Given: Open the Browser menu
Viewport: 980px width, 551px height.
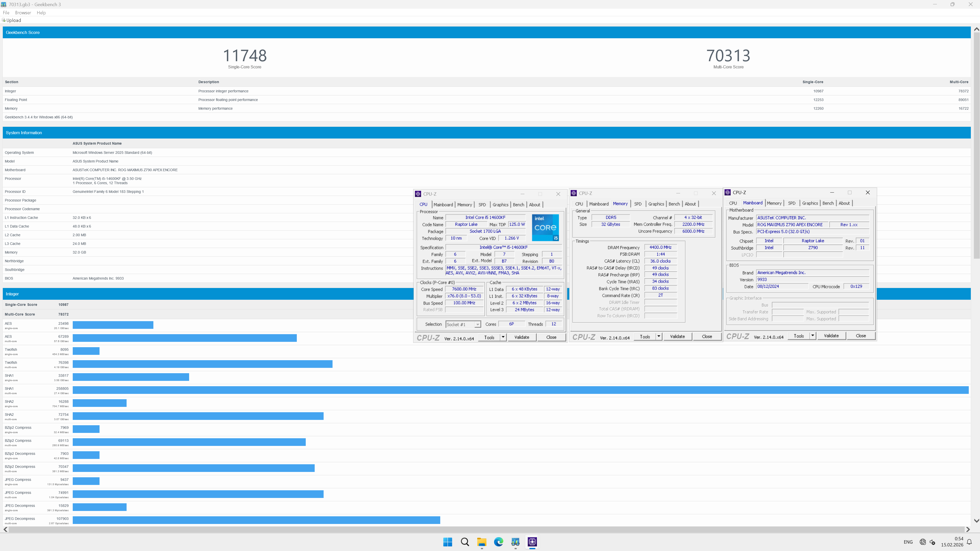Looking at the screenshot, I should pyautogui.click(x=23, y=12).
